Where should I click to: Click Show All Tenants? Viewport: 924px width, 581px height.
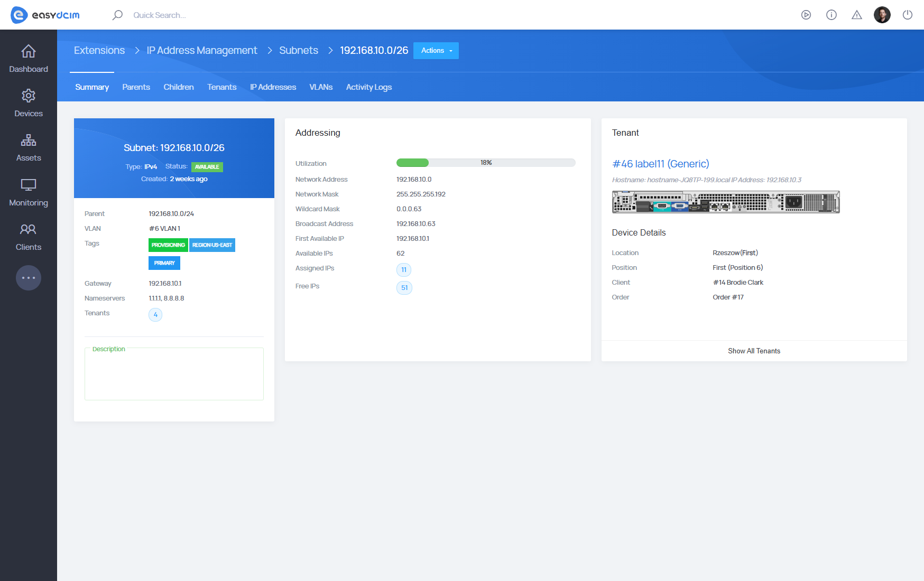[x=754, y=351]
